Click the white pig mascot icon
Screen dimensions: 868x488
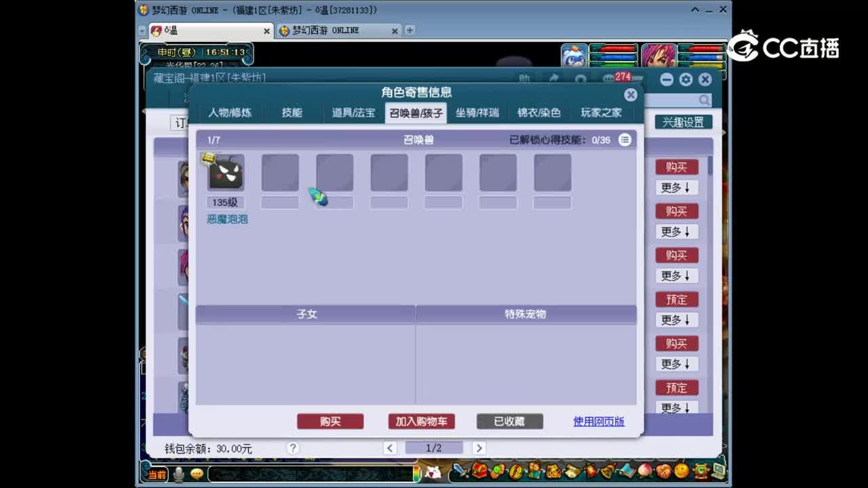(433, 472)
